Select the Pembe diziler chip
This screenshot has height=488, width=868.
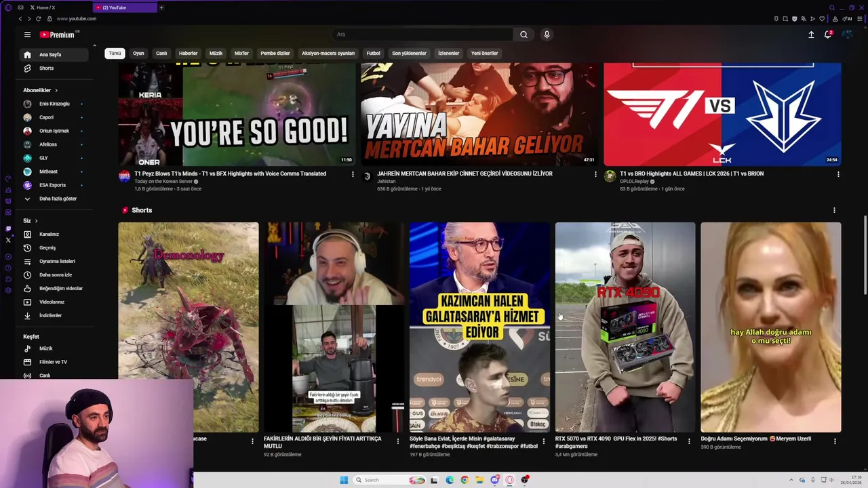[275, 53]
